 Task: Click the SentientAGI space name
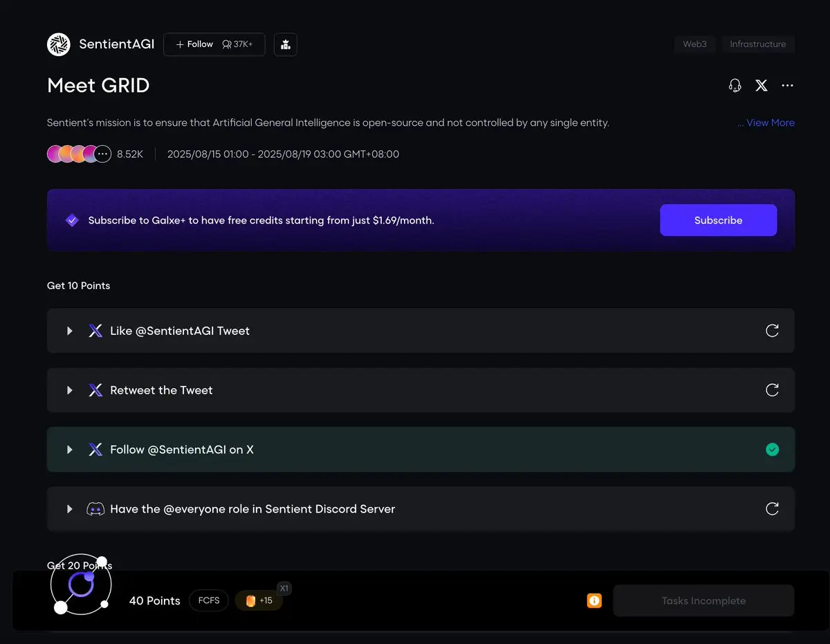(x=116, y=44)
